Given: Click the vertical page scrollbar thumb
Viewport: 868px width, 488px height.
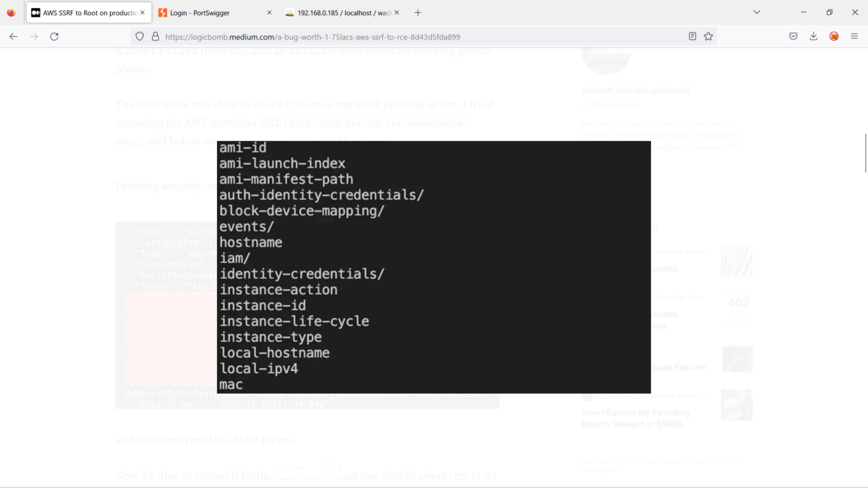Looking at the screenshot, I should pyautogui.click(x=865, y=153).
